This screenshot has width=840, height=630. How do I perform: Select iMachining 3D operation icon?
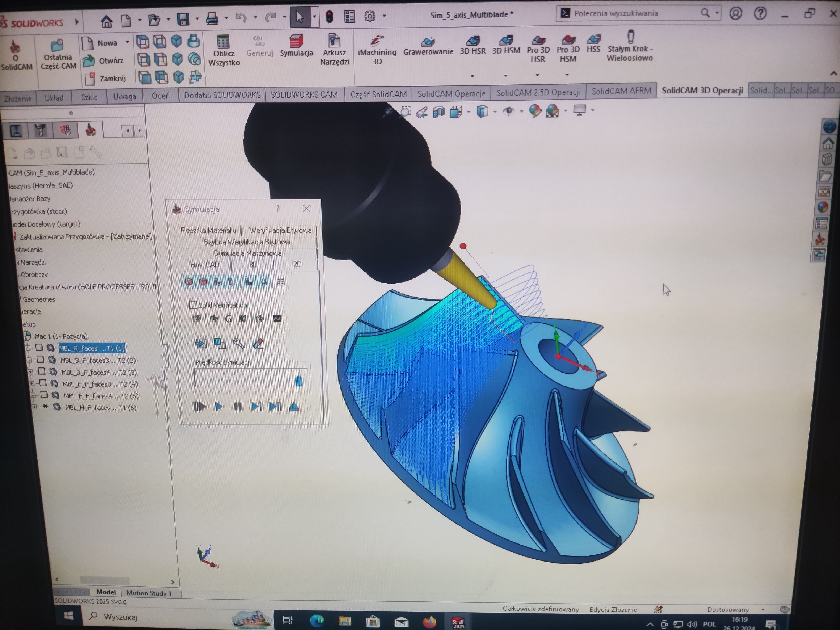pyautogui.click(x=377, y=40)
